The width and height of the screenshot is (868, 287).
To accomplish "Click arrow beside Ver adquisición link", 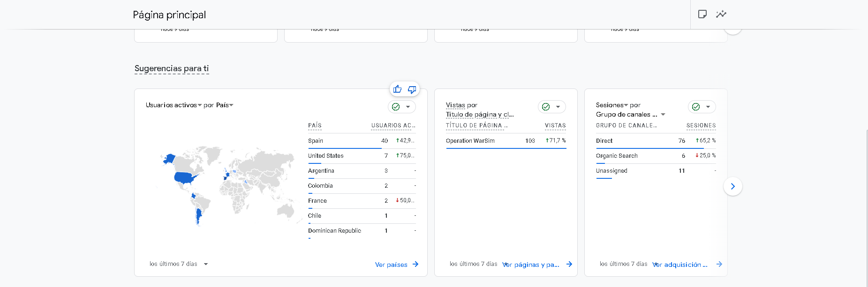I will click(719, 265).
